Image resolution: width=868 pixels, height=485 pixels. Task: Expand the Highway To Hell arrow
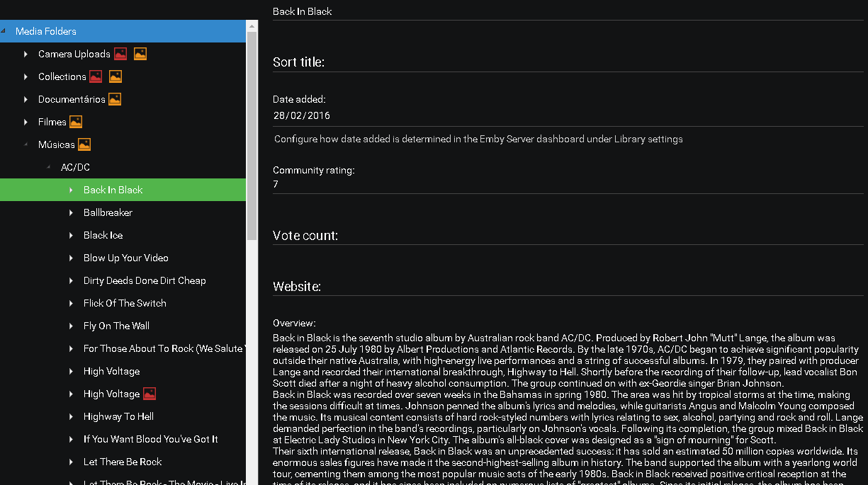click(71, 416)
